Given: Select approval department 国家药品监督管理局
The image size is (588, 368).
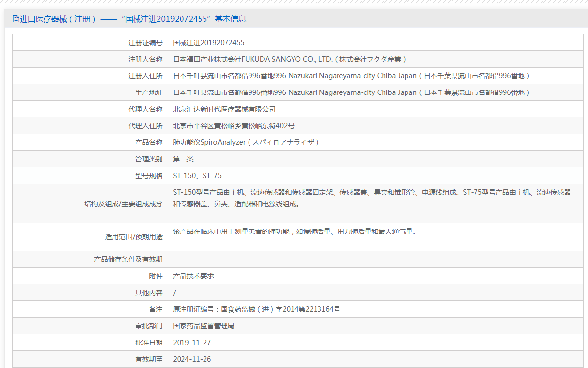Looking at the screenshot, I should (x=204, y=326).
